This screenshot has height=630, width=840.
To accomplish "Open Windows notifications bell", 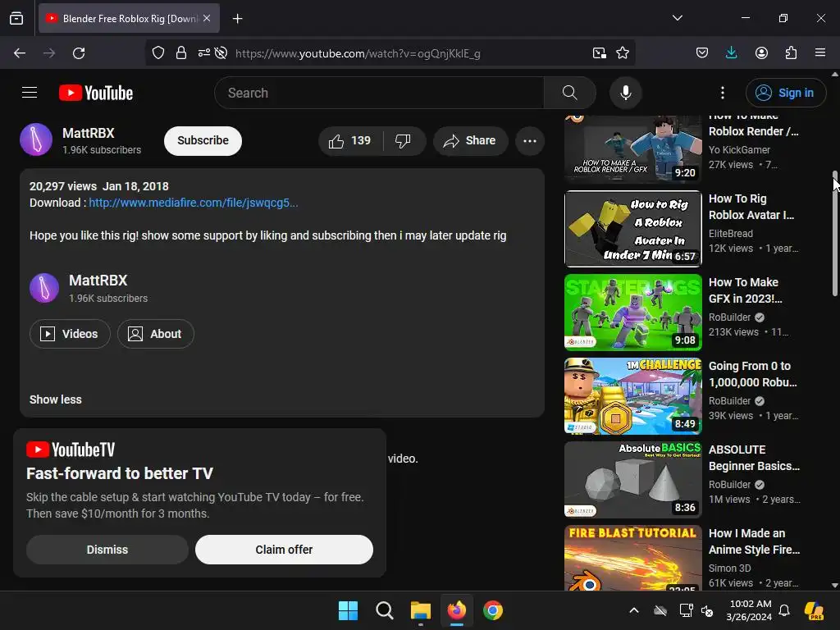I will coord(784,610).
